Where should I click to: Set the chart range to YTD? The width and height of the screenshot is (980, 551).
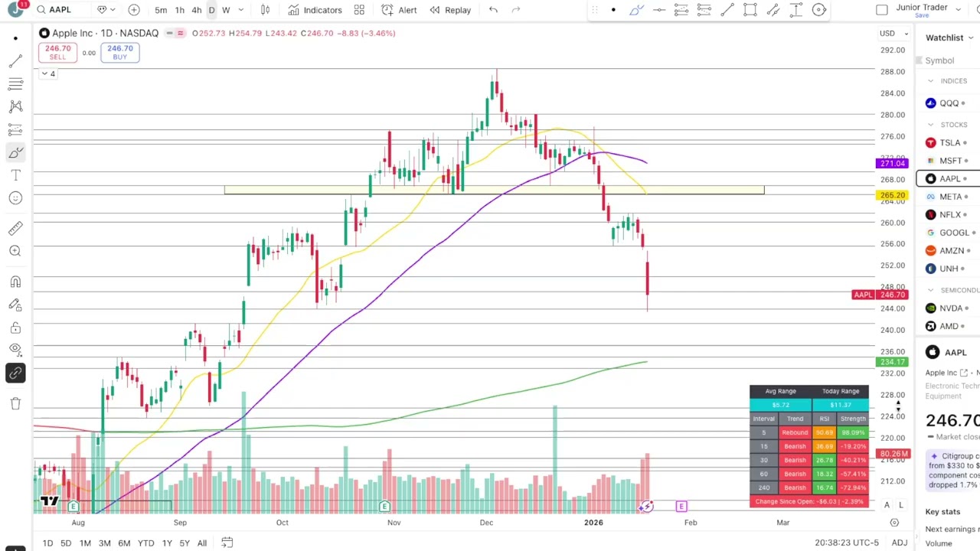[145, 543]
